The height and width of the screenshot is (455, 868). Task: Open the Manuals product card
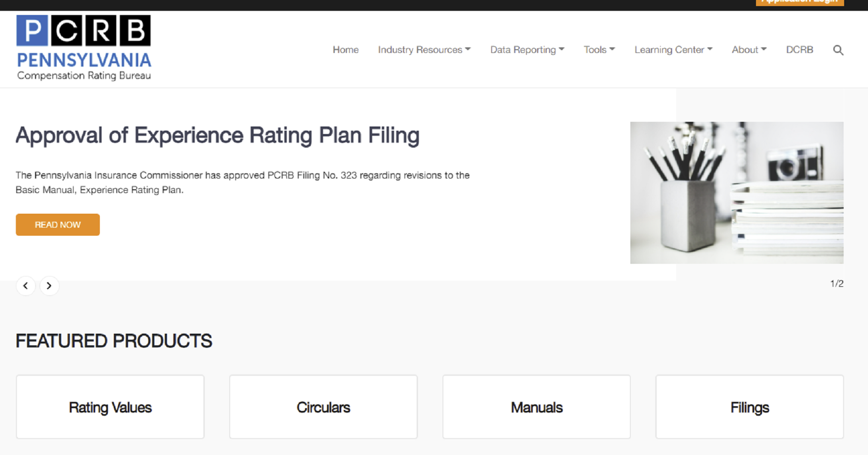[x=536, y=407]
